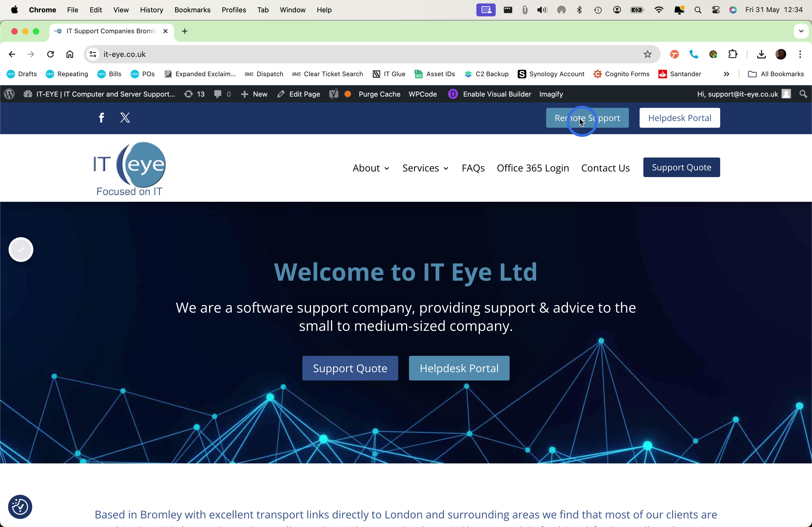Image resolution: width=812 pixels, height=527 pixels.
Task: Open the X (Twitter) social icon
Action: coord(125,118)
